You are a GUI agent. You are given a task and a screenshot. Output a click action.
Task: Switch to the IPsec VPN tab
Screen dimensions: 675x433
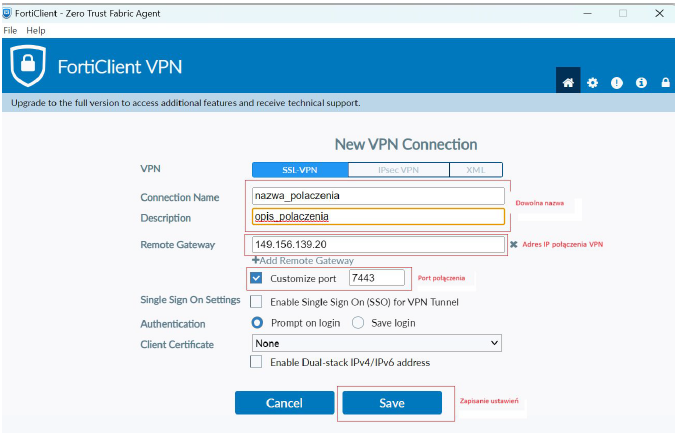click(x=399, y=170)
